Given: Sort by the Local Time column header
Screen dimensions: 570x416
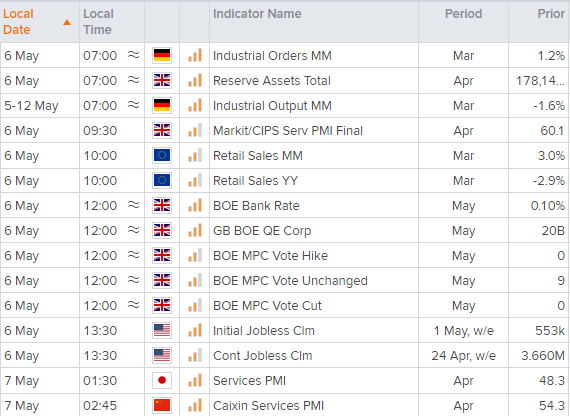Looking at the screenshot, I should [x=98, y=22].
